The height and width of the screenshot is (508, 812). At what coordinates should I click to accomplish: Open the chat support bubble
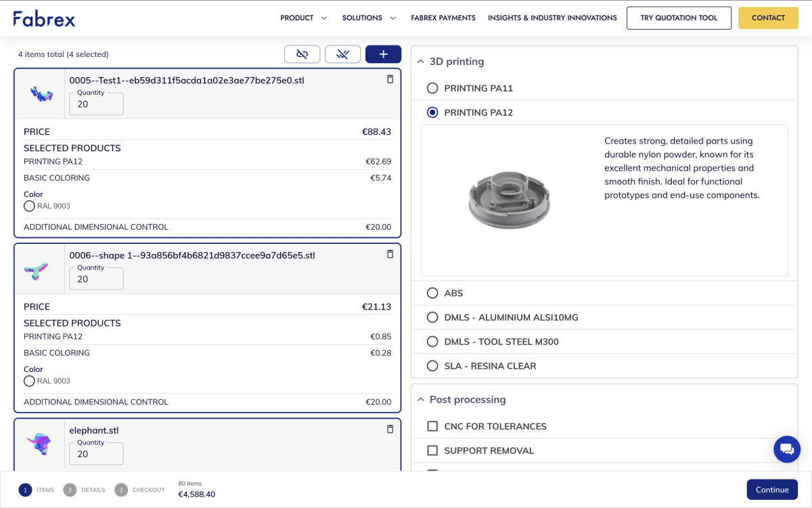pyautogui.click(x=787, y=449)
